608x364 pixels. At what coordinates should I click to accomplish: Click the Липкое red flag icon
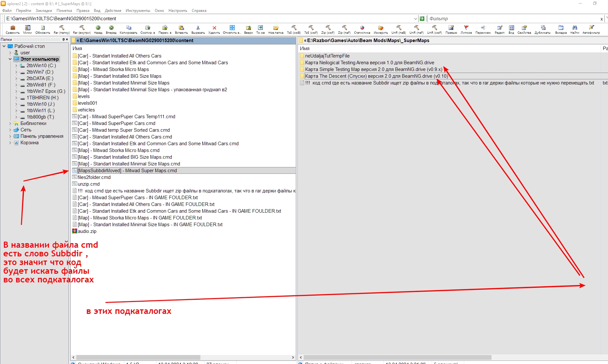466,29
